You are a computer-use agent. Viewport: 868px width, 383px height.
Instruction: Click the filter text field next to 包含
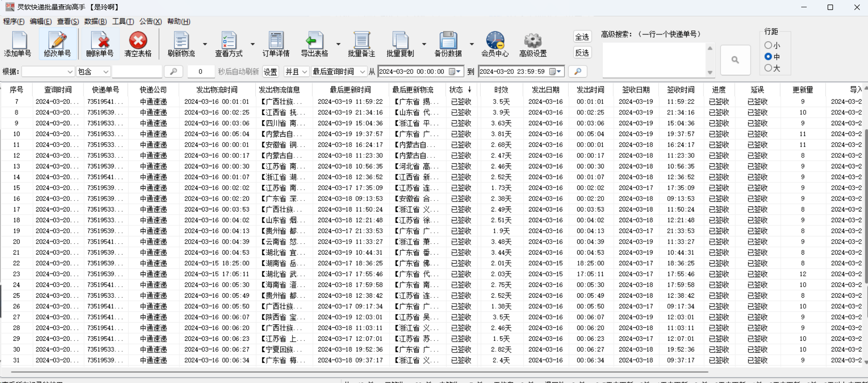137,71
